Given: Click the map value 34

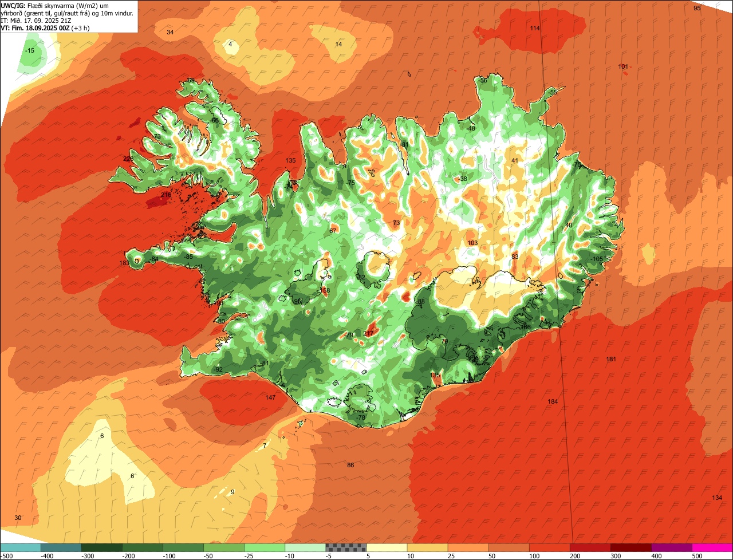Looking at the screenshot, I should pyautogui.click(x=170, y=32).
